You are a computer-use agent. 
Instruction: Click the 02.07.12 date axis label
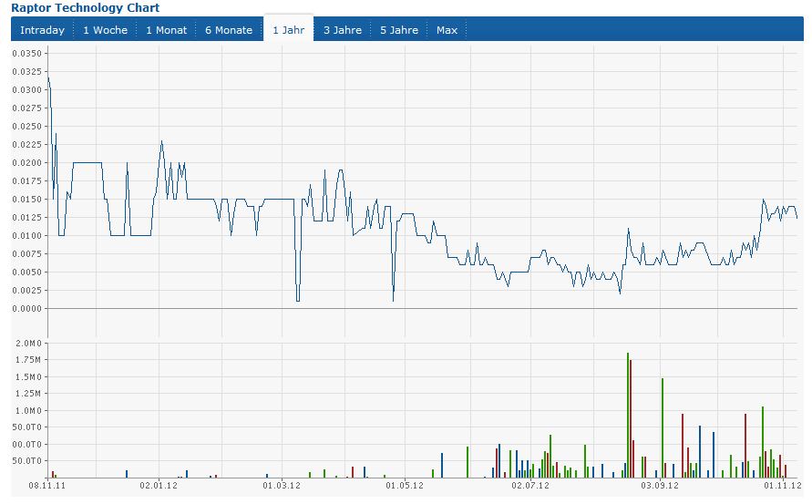[529, 487]
